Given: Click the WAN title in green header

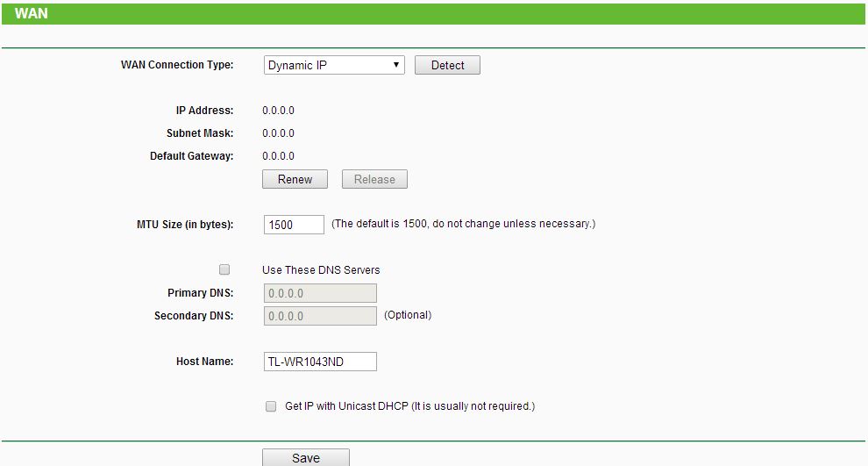Looking at the screenshot, I should pos(31,13).
